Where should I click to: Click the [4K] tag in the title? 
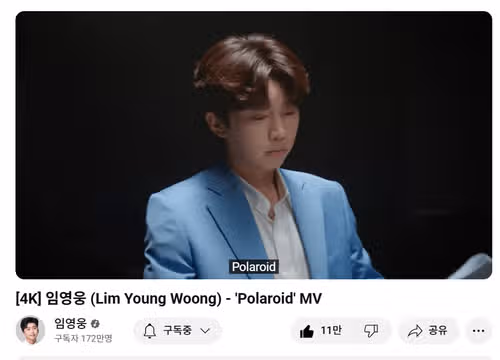(x=28, y=298)
